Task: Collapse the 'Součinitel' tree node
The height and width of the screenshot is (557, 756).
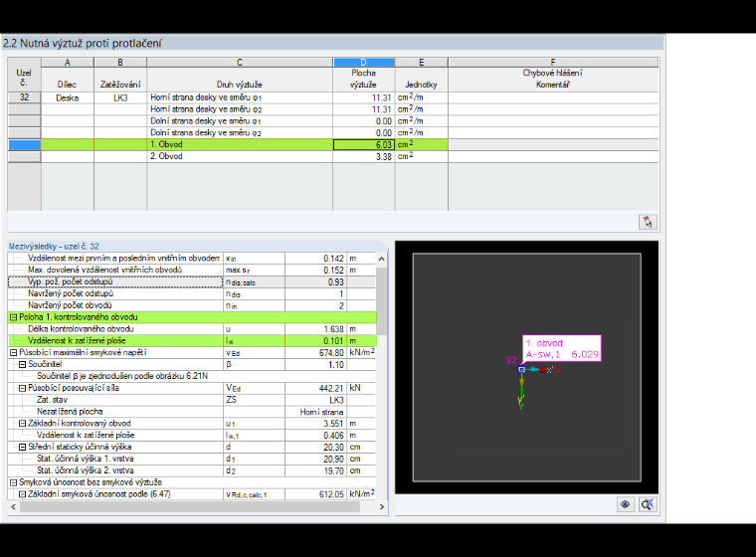Action: 22,365
